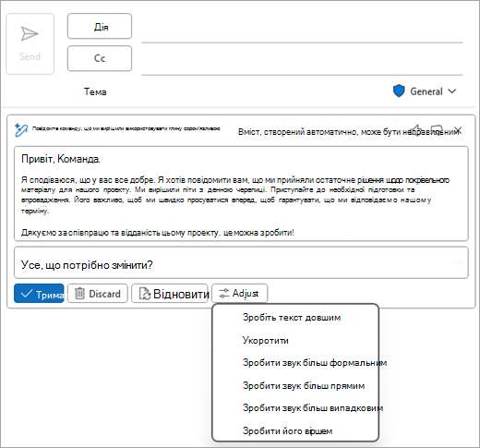Image resolution: width=480 pixels, height=448 pixels.
Task: Choose Укоротити from the Adjust menu
Action: [266, 341]
